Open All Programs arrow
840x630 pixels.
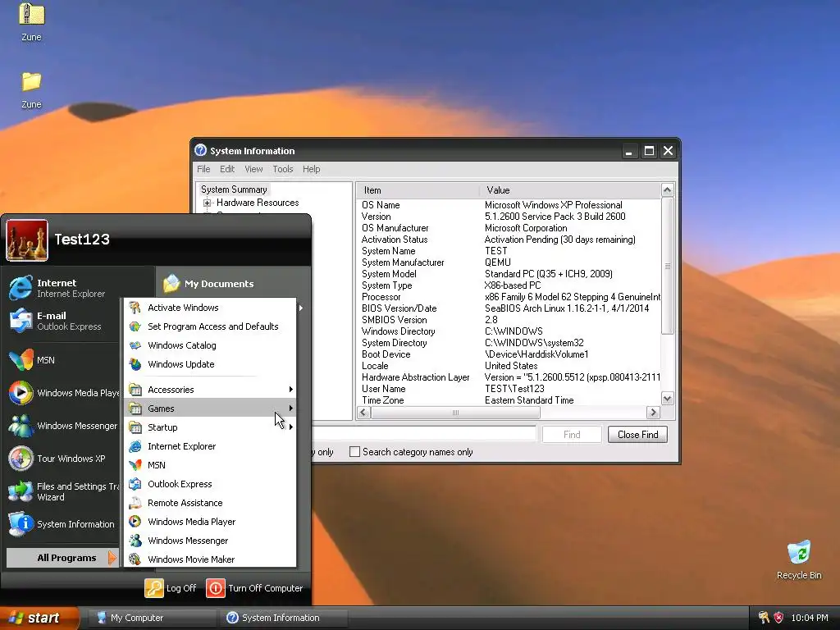[x=62, y=558]
